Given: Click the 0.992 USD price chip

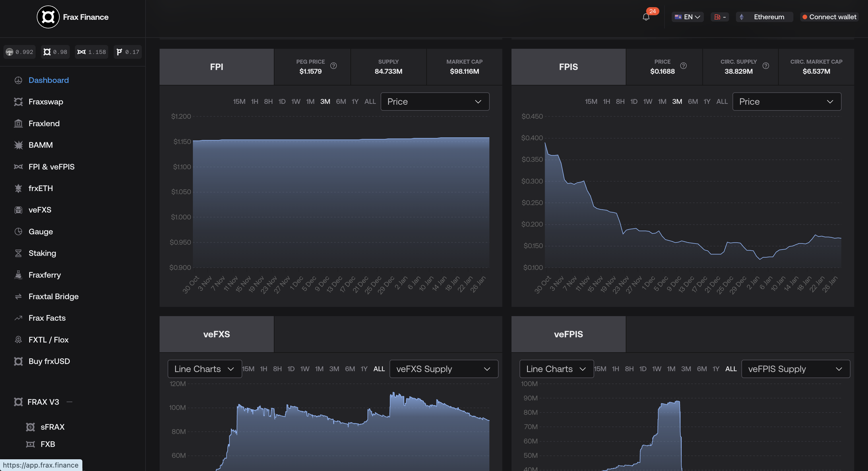Looking at the screenshot, I should [x=20, y=52].
